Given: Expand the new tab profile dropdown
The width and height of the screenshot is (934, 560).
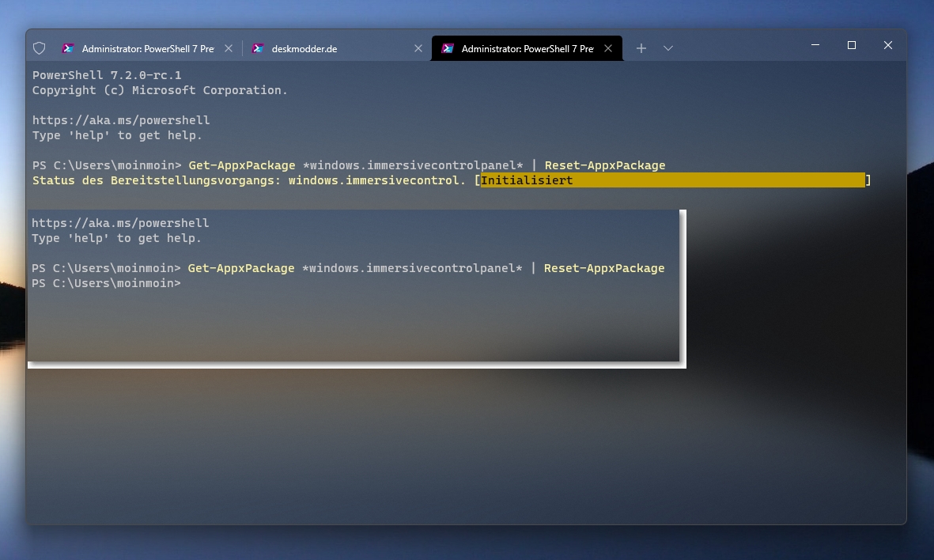Looking at the screenshot, I should pos(668,48).
